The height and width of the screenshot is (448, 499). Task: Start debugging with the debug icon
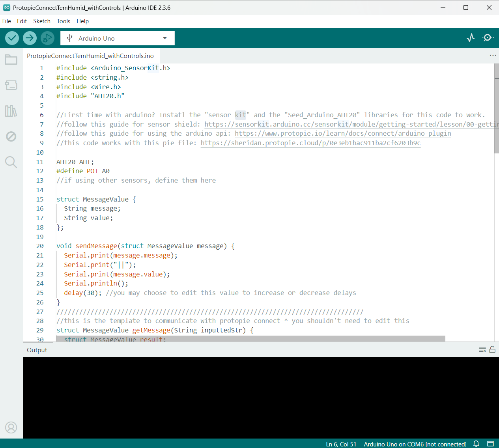pyautogui.click(x=47, y=38)
